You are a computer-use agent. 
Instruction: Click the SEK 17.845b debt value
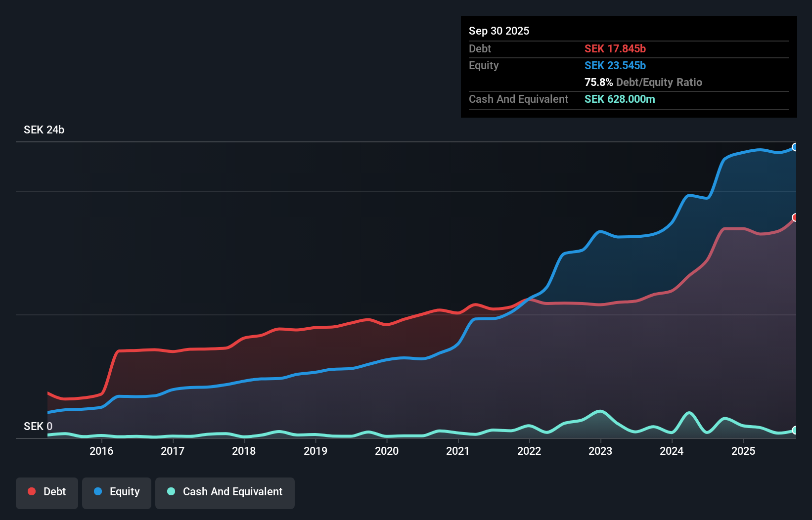tap(615, 48)
